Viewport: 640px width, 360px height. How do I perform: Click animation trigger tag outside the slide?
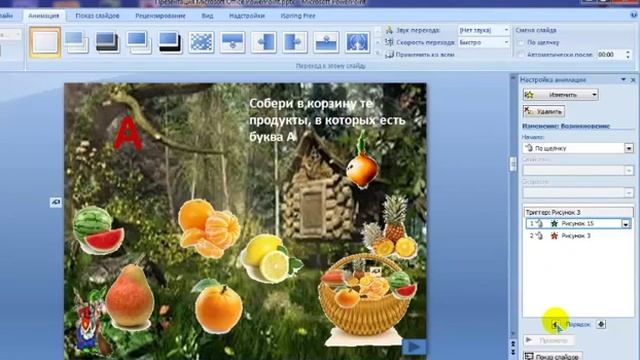click(x=56, y=202)
